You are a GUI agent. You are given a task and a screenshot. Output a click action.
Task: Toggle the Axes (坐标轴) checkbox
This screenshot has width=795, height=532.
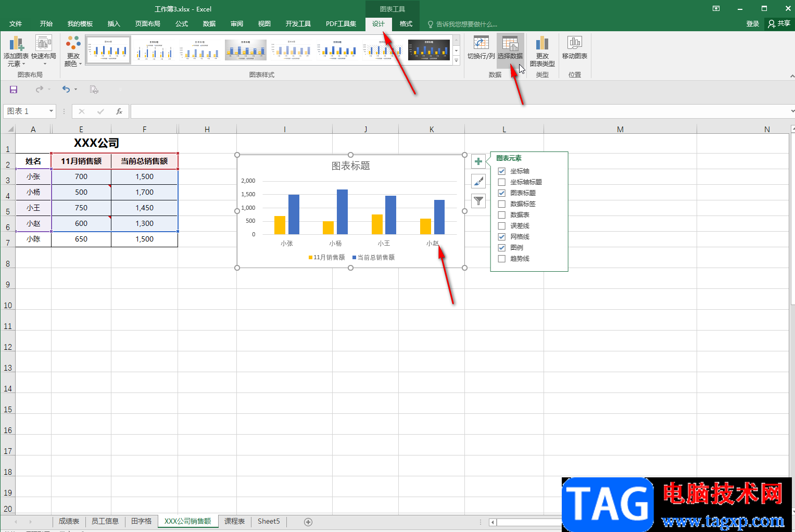pyautogui.click(x=502, y=171)
